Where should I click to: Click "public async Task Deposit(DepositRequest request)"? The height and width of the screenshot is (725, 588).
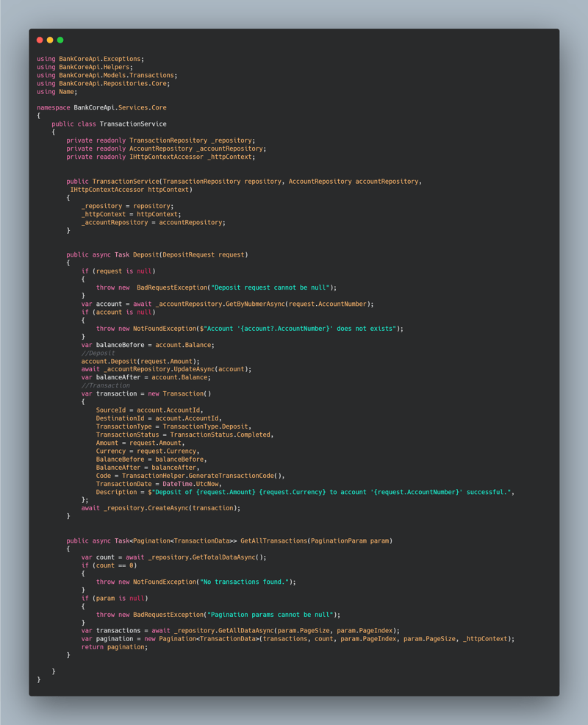coord(157,254)
